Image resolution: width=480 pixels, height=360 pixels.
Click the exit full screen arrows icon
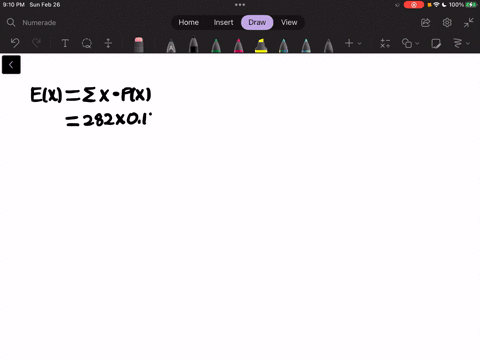pos(468,23)
